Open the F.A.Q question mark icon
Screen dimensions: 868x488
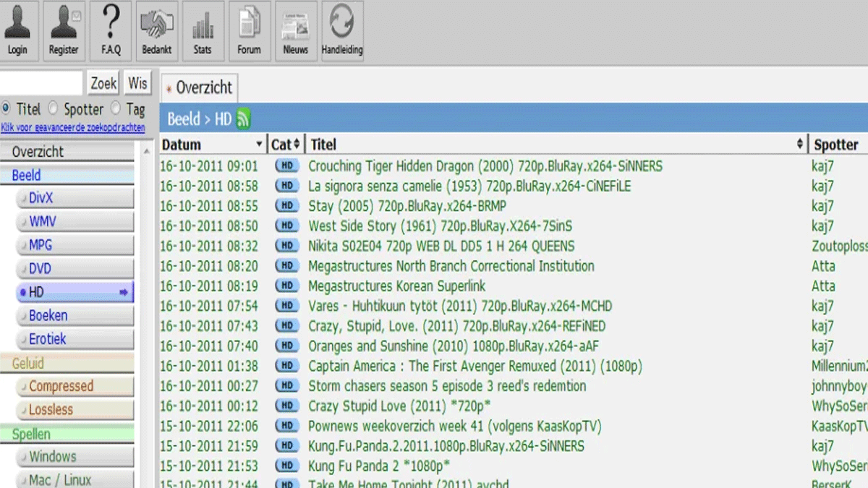[111, 30]
